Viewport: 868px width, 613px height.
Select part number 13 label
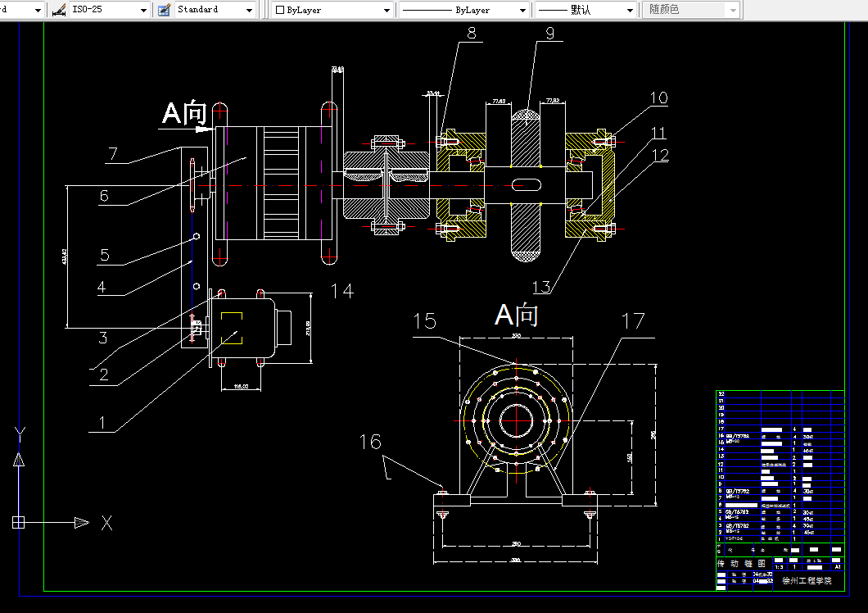pyautogui.click(x=541, y=287)
